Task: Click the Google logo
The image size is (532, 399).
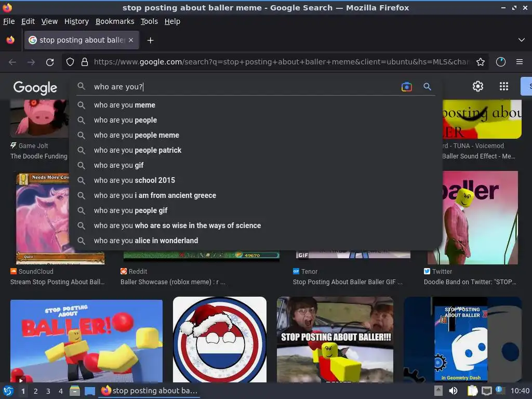Action: (x=35, y=87)
